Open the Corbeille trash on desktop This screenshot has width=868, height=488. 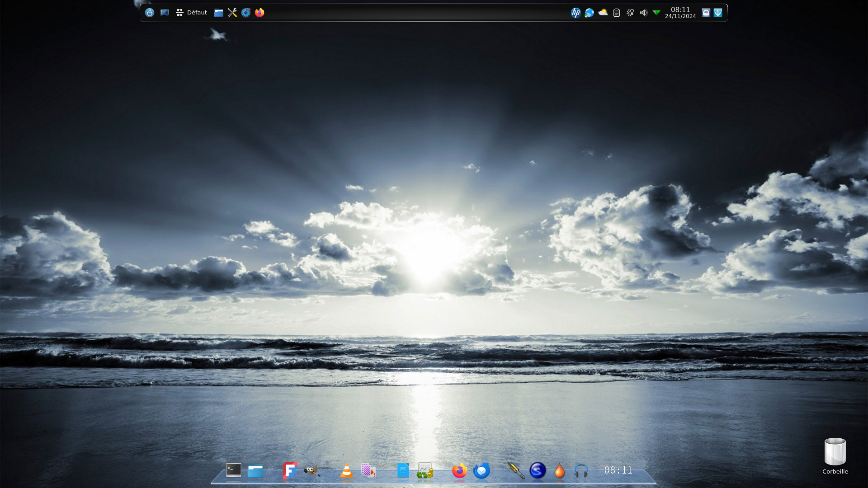(835, 456)
